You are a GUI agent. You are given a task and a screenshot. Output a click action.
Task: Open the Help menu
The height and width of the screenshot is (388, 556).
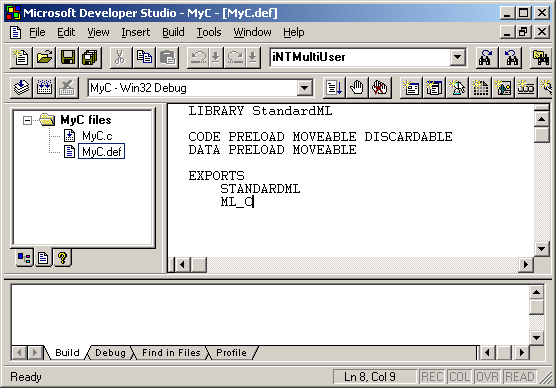pos(293,32)
